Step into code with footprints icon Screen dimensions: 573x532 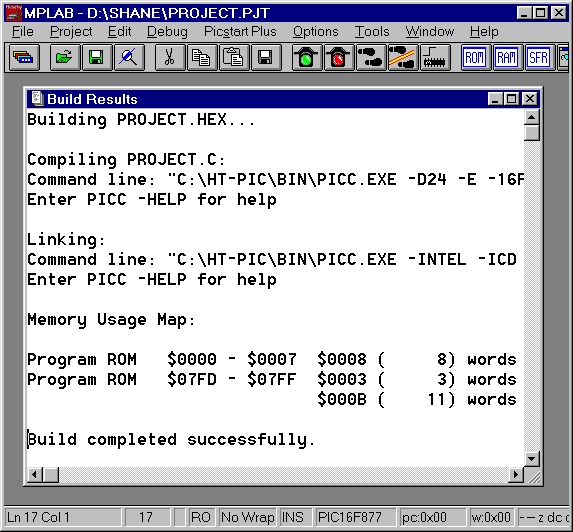click(x=372, y=57)
